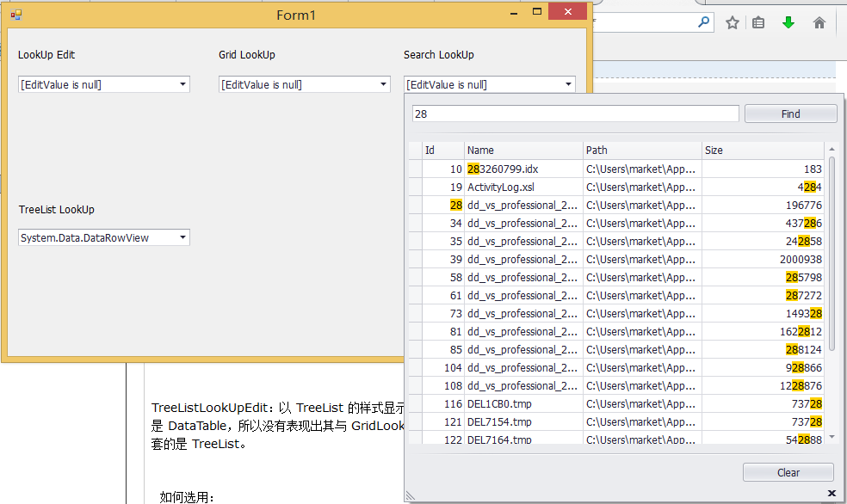
Task: Close the lookup popup via the X icon
Action: point(831,495)
